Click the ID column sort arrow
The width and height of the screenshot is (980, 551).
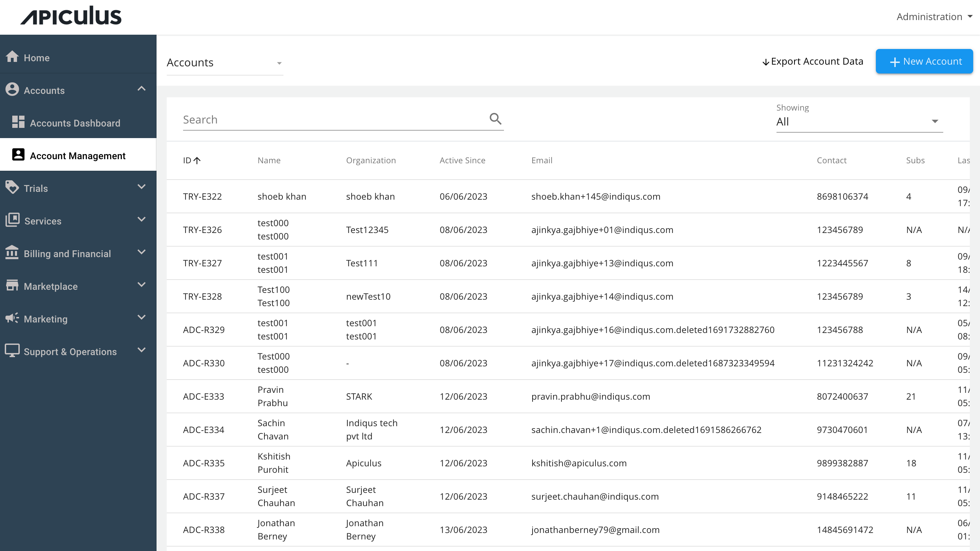[x=197, y=161]
